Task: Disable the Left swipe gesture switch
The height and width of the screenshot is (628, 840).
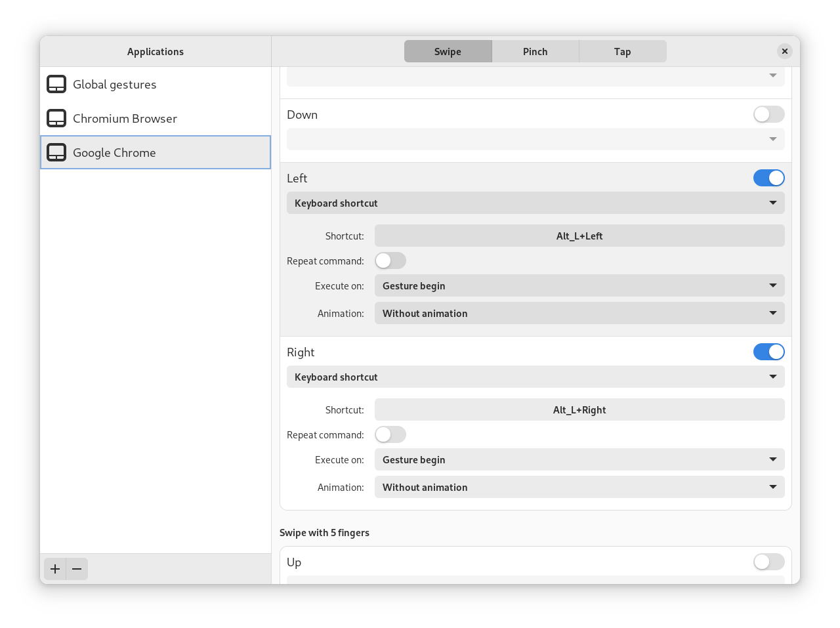Action: 769,178
